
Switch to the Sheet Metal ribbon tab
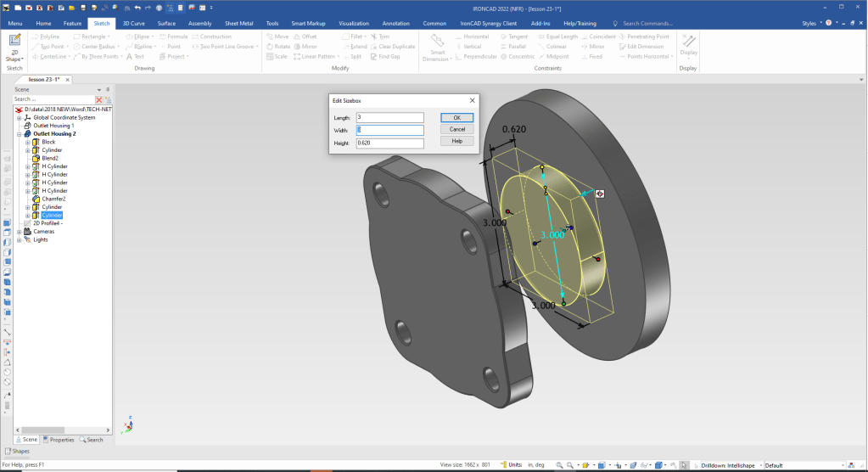(x=238, y=24)
